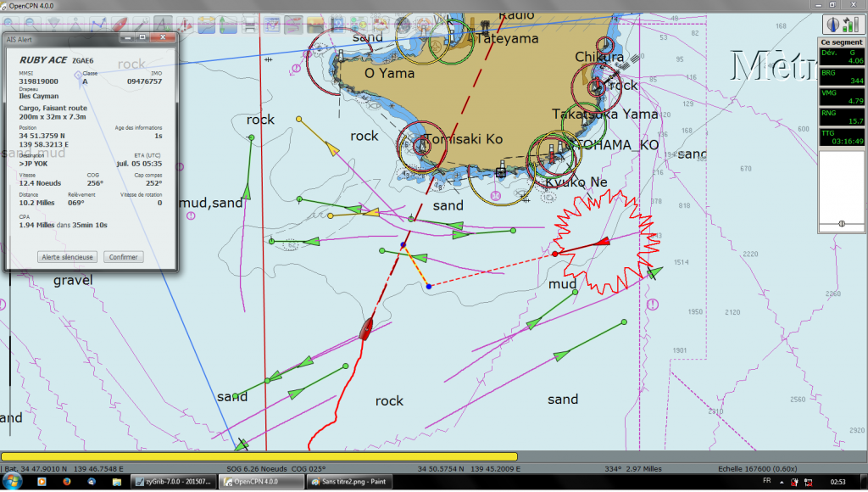Viewport: 868px width, 492px height.
Task: Toggle Auto Follow red boat toolbar icon
Action: [120, 25]
